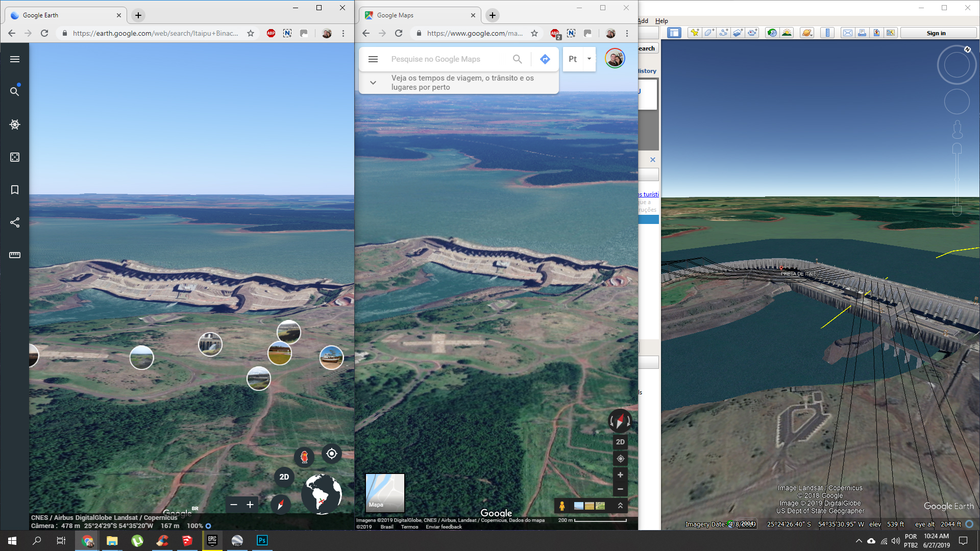Click the Google Earth 3D globe toggle icon
Viewport: 980px width, 551px height.
[x=325, y=493]
